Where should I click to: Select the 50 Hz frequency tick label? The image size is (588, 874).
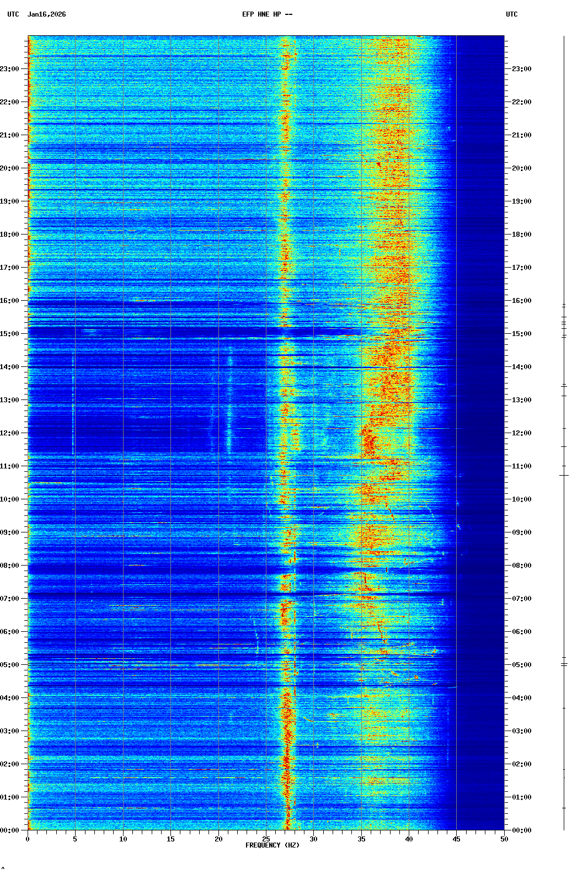pyautogui.click(x=504, y=839)
